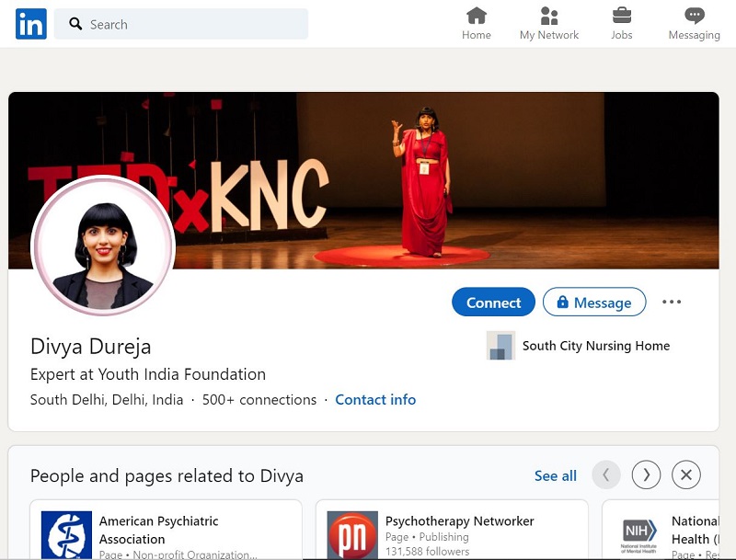Open the Psychotherapy Networker page link

[459, 521]
